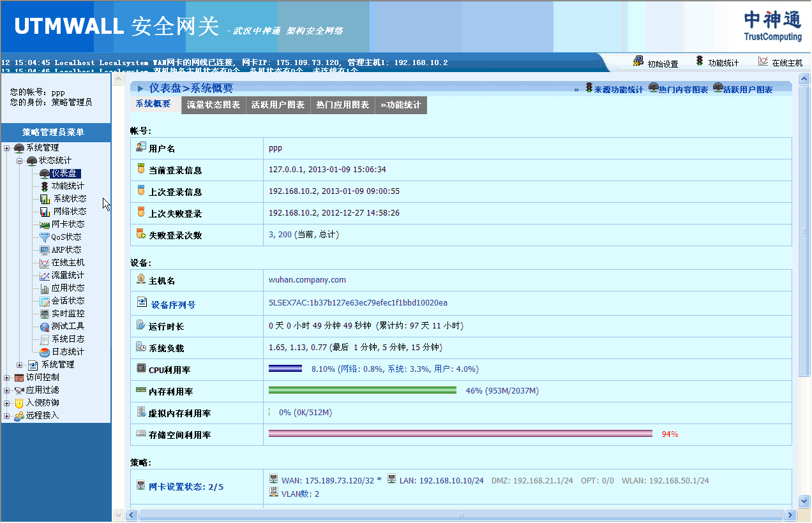This screenshot has height=523, width=812.
Task: Expand the 入侵防御 tree node
Action: [7, 403]
